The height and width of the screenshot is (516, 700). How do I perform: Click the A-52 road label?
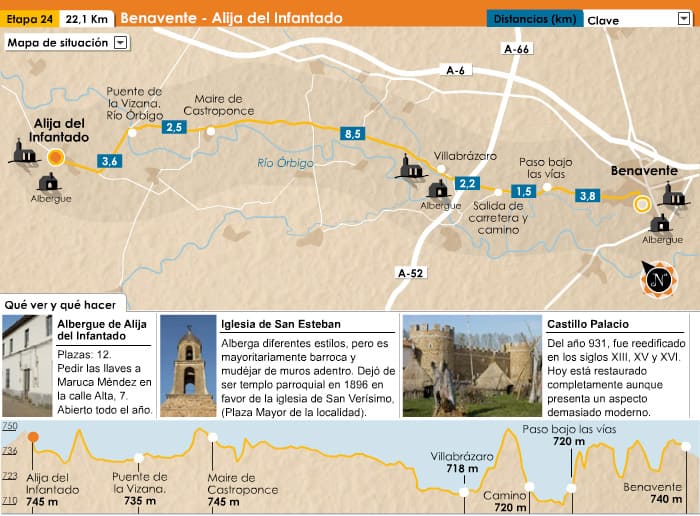tap(410, 273)
